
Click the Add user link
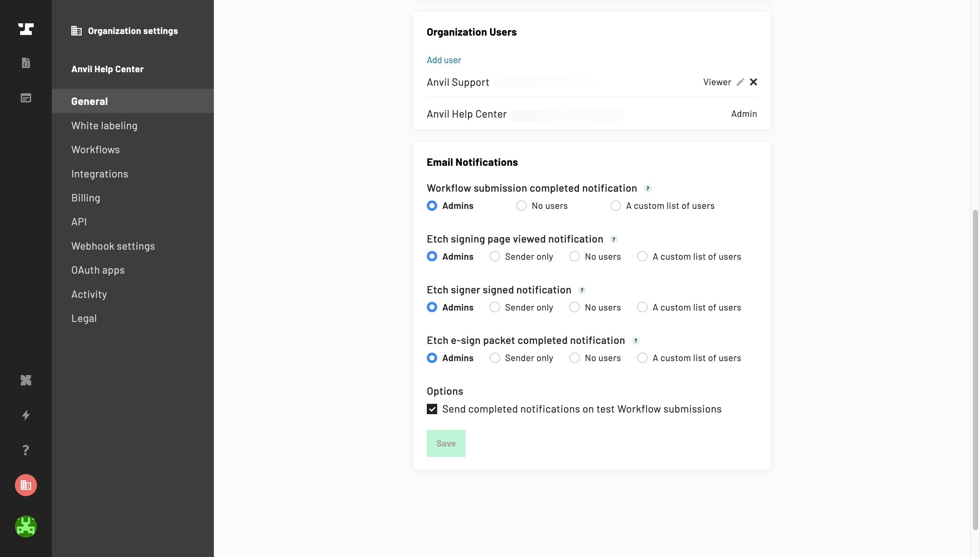pos(444,60)
